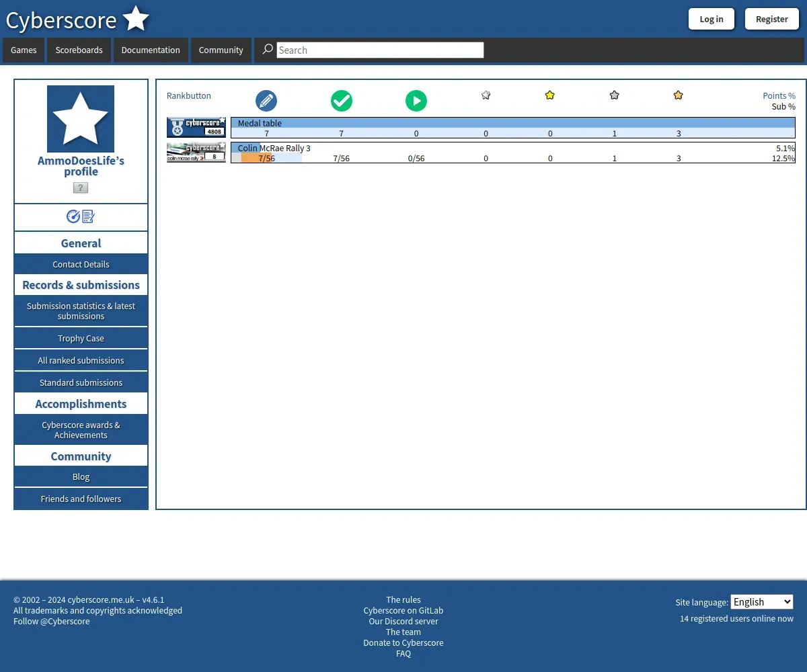Click the 5.1% points percentage value
Viewport: 807px width, 672px height.
tap(785, 148)
